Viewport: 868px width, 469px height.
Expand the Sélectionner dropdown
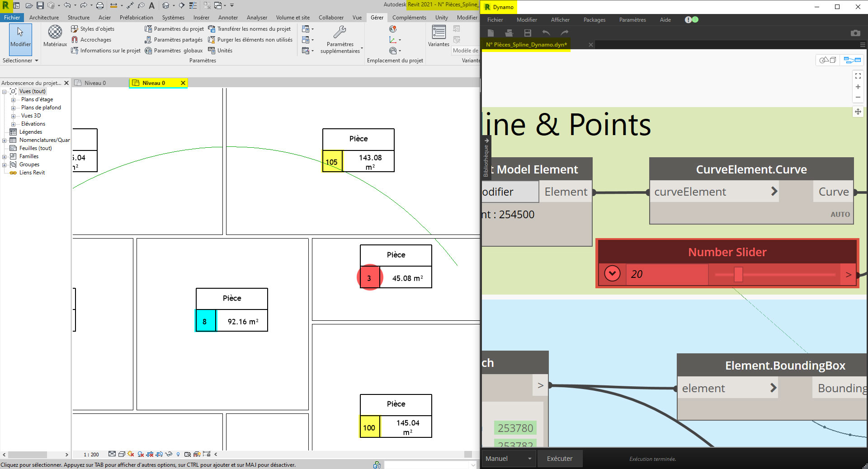20,61
